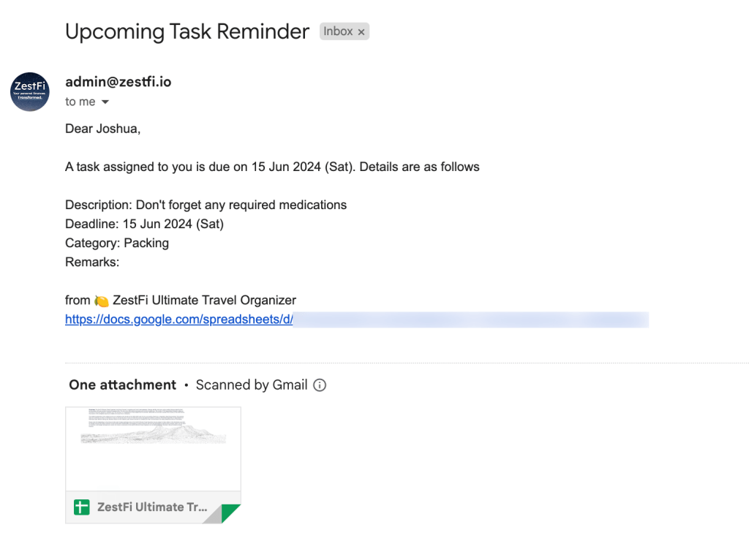Image resolution: width=749 pixels, height=560 pixels.
Task: Click the Inbox label tag
Action: point(337,31)
